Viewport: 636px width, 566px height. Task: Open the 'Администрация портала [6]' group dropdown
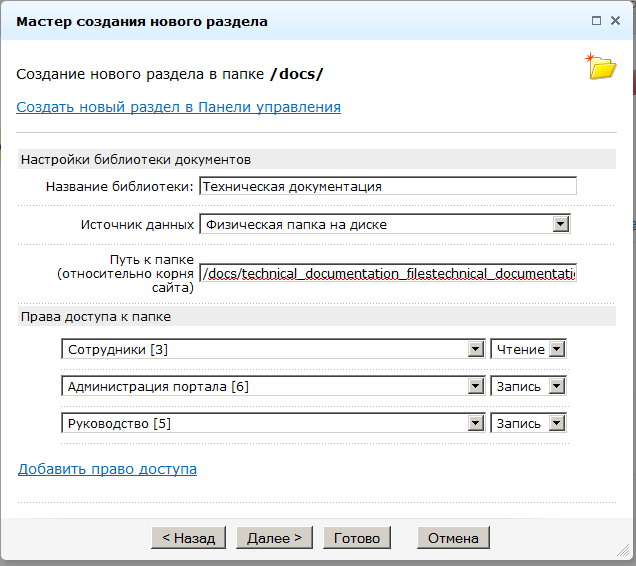click(273, 386)
